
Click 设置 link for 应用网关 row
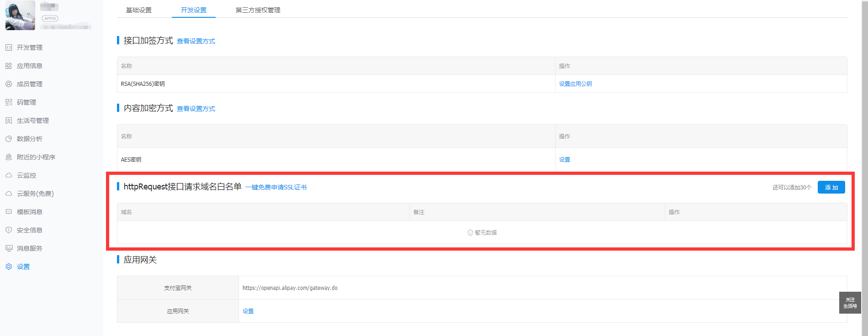click(248, 311)
